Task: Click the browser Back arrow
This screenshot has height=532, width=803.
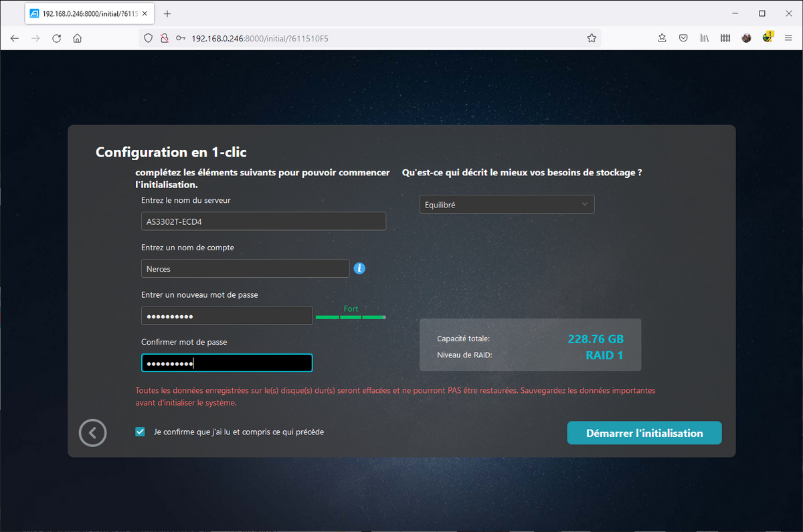Action: [x=15, y=38]
